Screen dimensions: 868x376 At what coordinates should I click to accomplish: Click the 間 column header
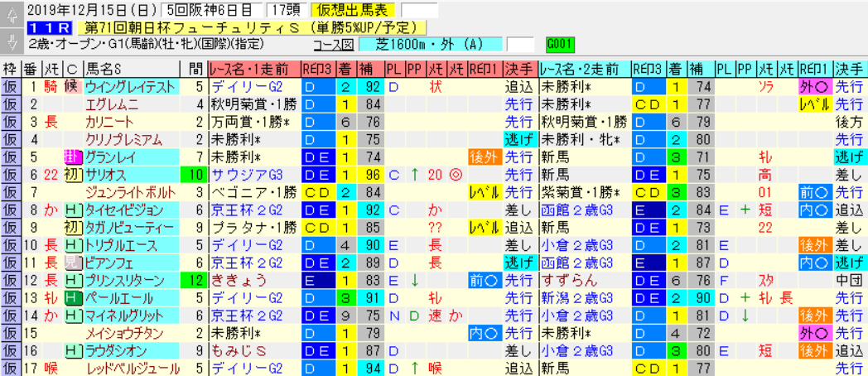pyautogui.click(x=194, y=70)
